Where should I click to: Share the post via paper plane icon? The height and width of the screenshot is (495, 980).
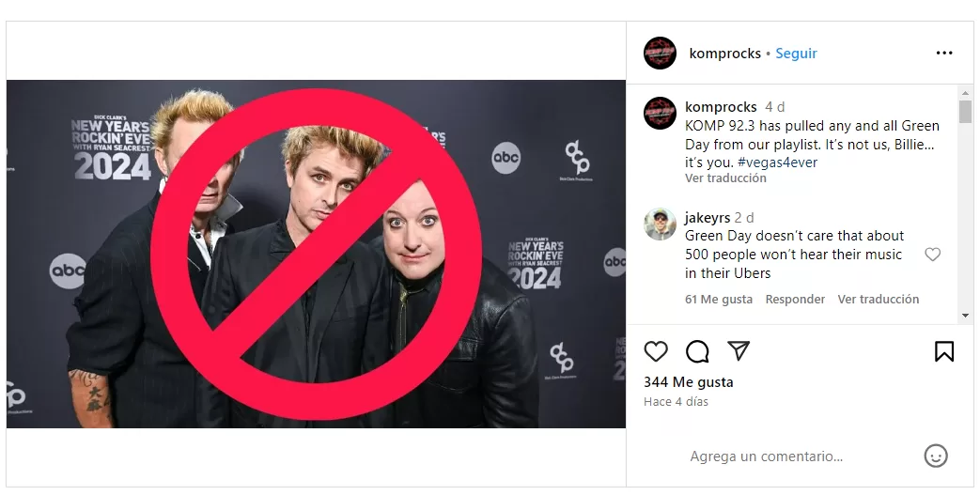coord(739,350)
